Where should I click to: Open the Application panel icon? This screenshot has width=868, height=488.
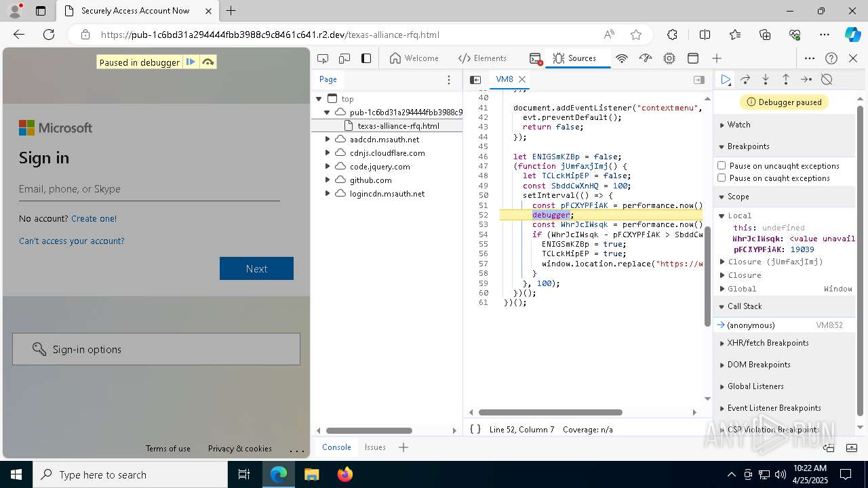[x=693, y=58]
